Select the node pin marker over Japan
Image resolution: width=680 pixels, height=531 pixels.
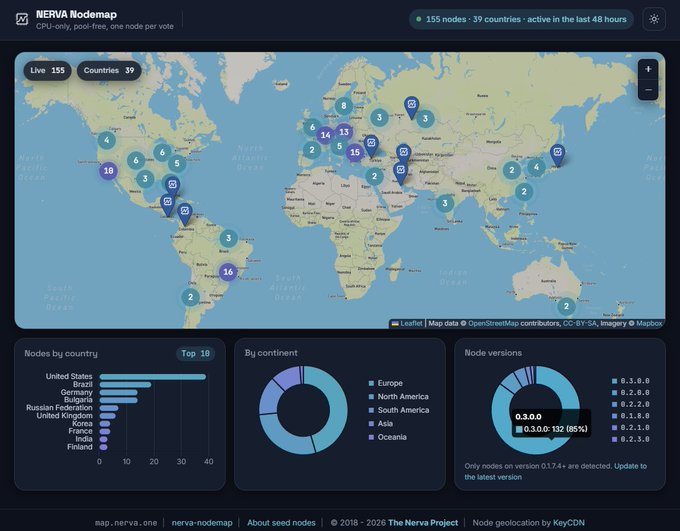tap(558, 155)
